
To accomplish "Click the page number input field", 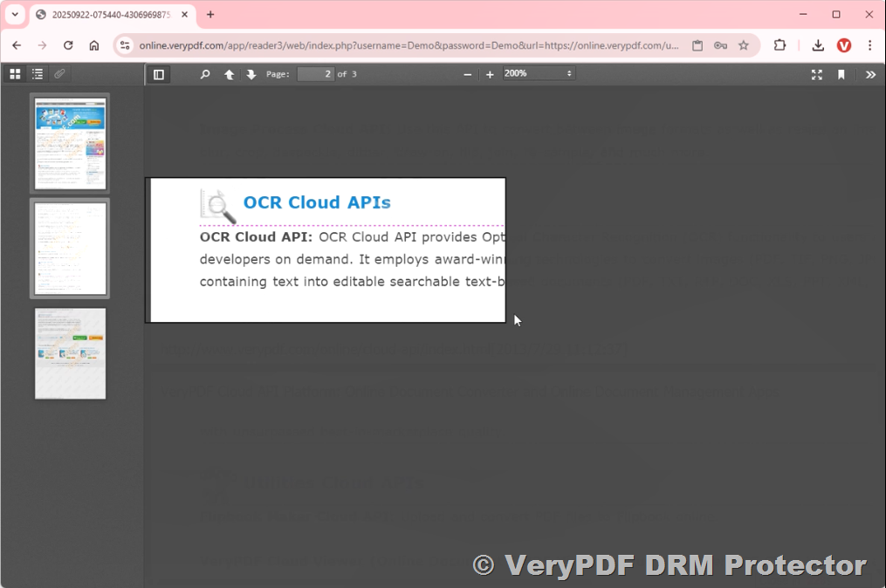I will (316, 74).
